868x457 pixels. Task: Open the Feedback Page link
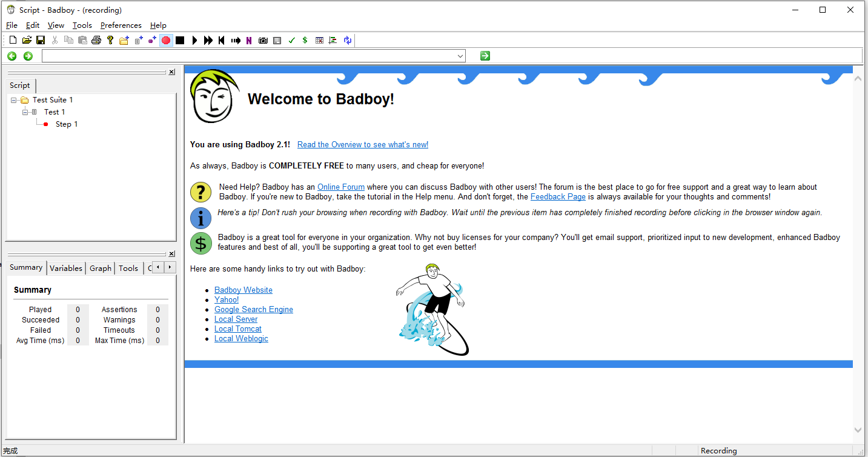(558, 197)
